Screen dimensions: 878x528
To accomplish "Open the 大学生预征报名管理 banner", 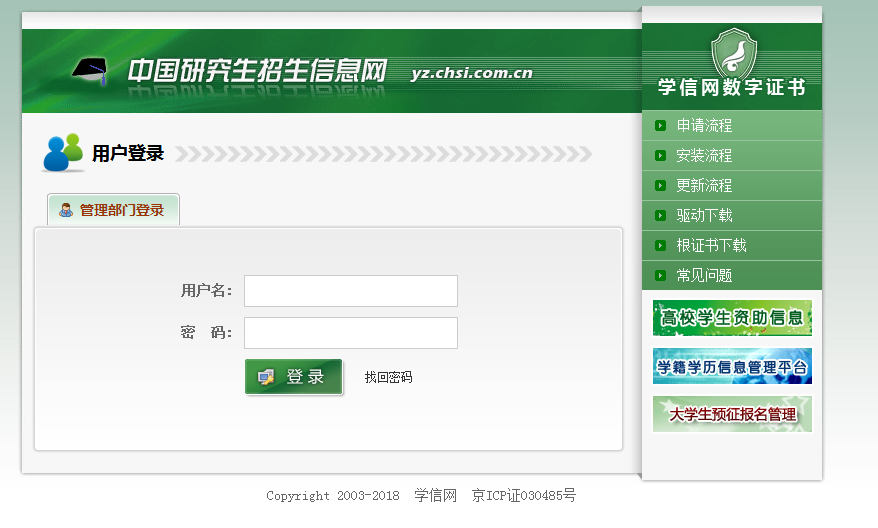I will tap(732, 414).
